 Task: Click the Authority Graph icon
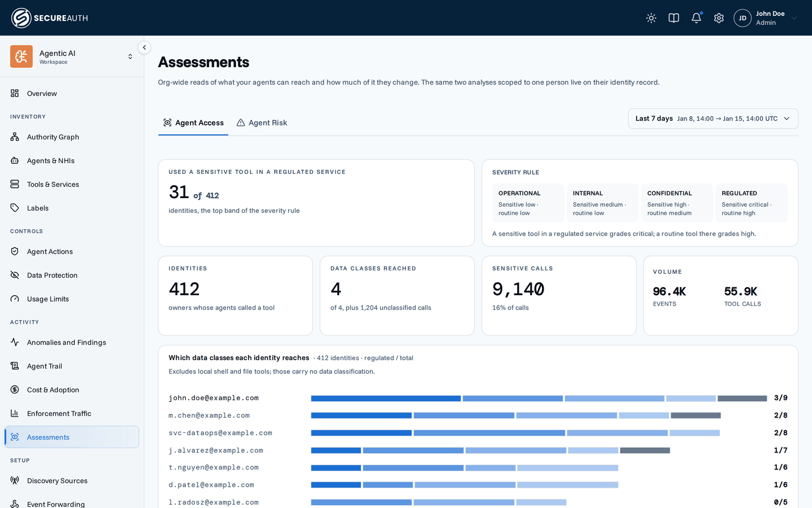[15, 137]
